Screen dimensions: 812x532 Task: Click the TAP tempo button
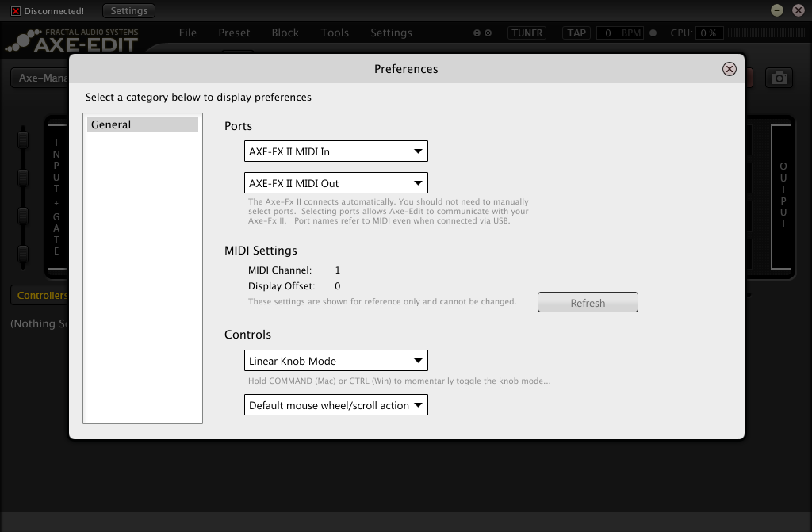(x=576, y=33)
